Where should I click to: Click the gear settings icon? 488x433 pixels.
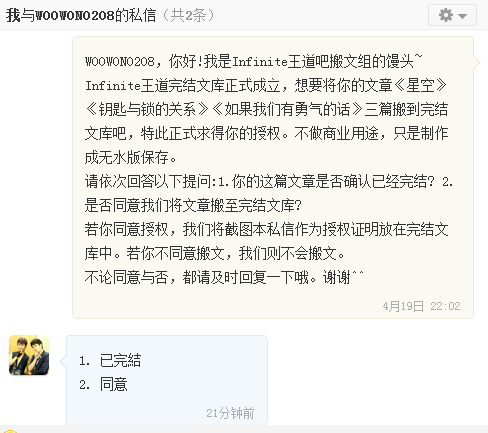click(x=446, y=15)
